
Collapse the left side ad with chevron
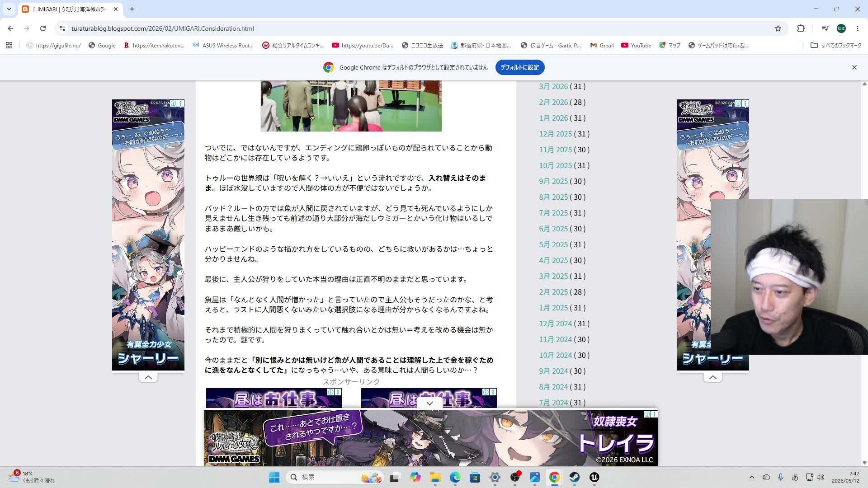tap(148, 377)
